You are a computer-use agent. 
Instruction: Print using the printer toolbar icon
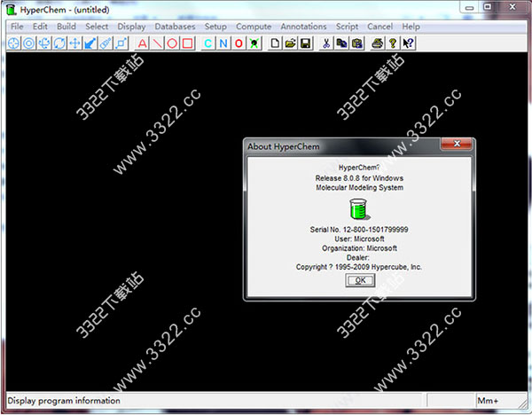(x=378, y=43)
